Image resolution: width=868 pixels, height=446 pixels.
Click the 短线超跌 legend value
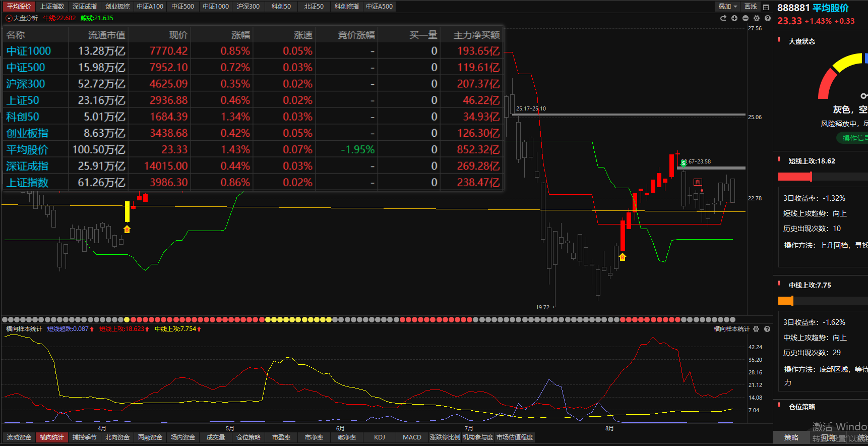71,329
